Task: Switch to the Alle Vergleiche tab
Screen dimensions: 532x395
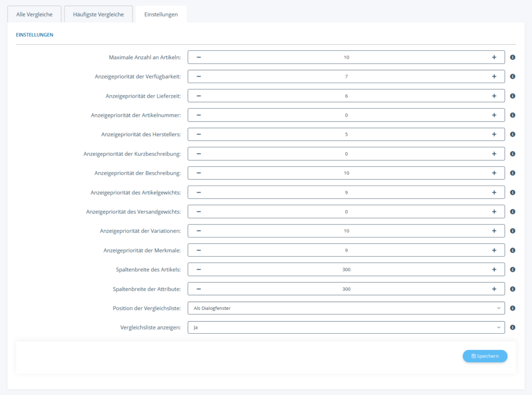Action: coord(34,15)
